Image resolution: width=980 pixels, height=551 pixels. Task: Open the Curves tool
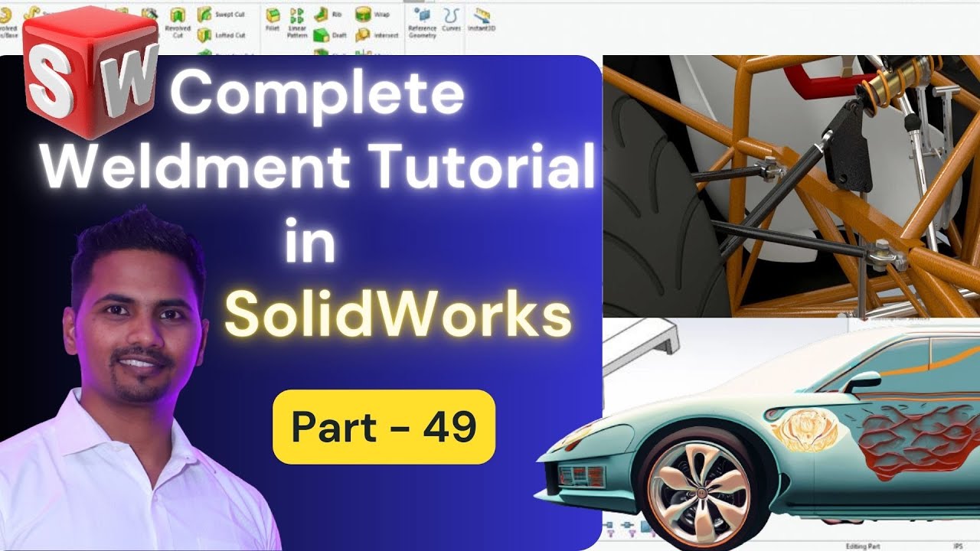pyautogui.click(x=452, y=19)
